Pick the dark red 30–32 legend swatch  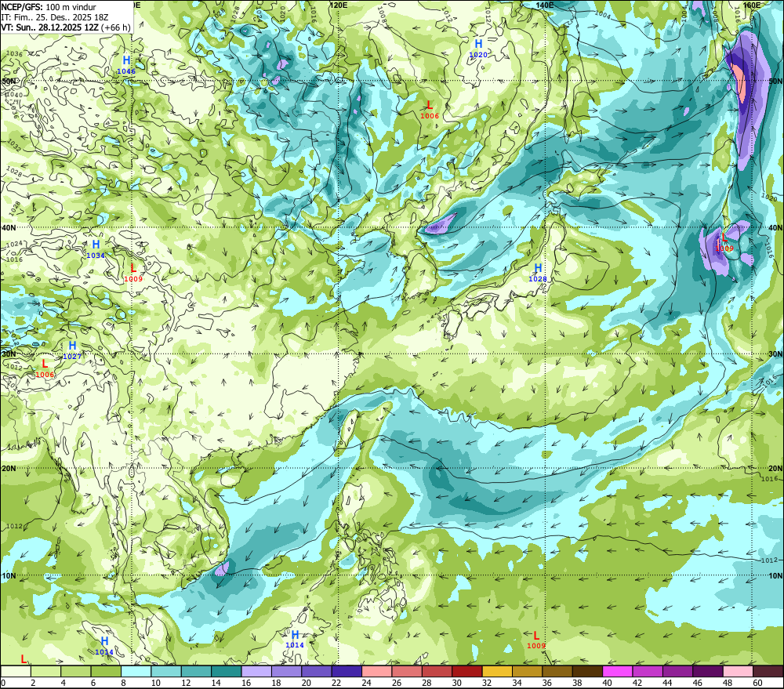click(467, 672)
